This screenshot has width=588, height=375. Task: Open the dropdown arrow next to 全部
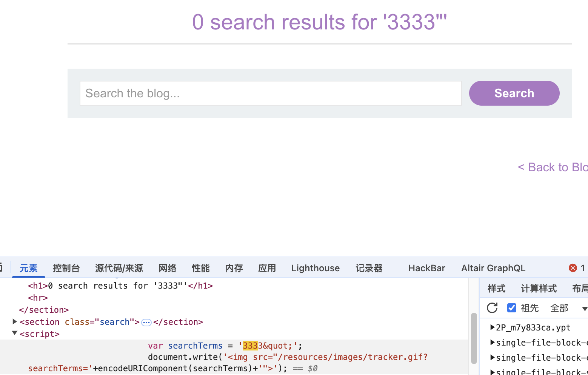click(584, 309)
